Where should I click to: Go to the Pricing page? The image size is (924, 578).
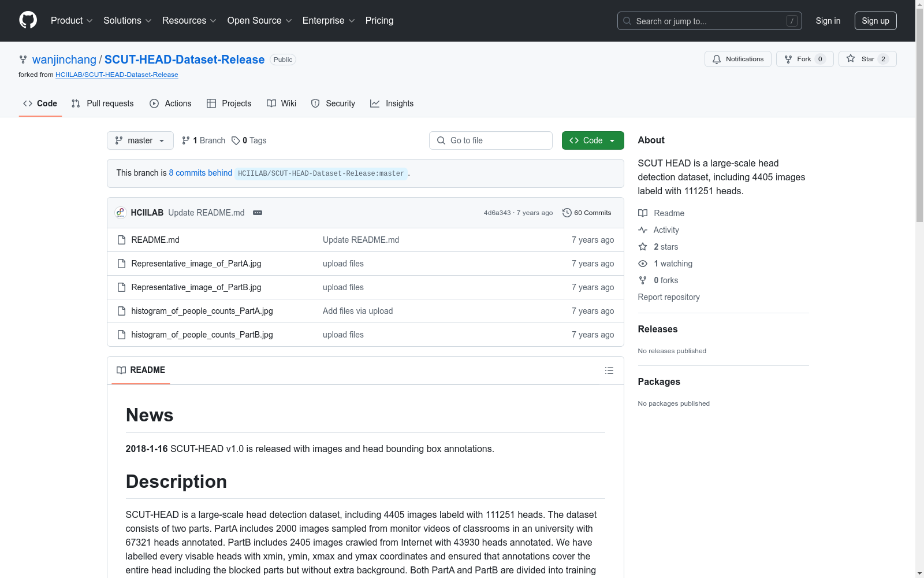379,20
